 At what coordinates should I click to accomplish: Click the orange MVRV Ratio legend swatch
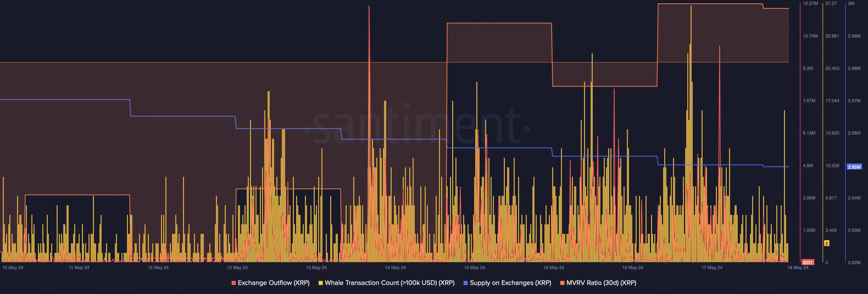point(562,283)
